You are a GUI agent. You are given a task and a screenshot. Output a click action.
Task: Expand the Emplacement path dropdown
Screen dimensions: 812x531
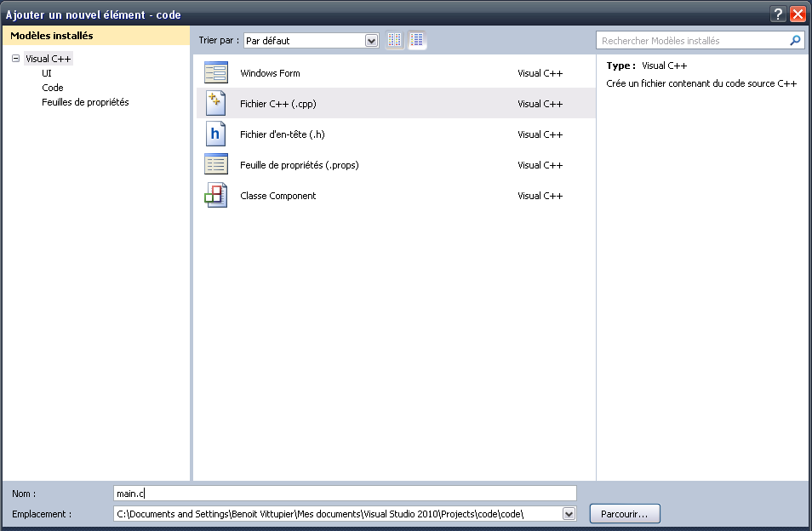point(569,514)
